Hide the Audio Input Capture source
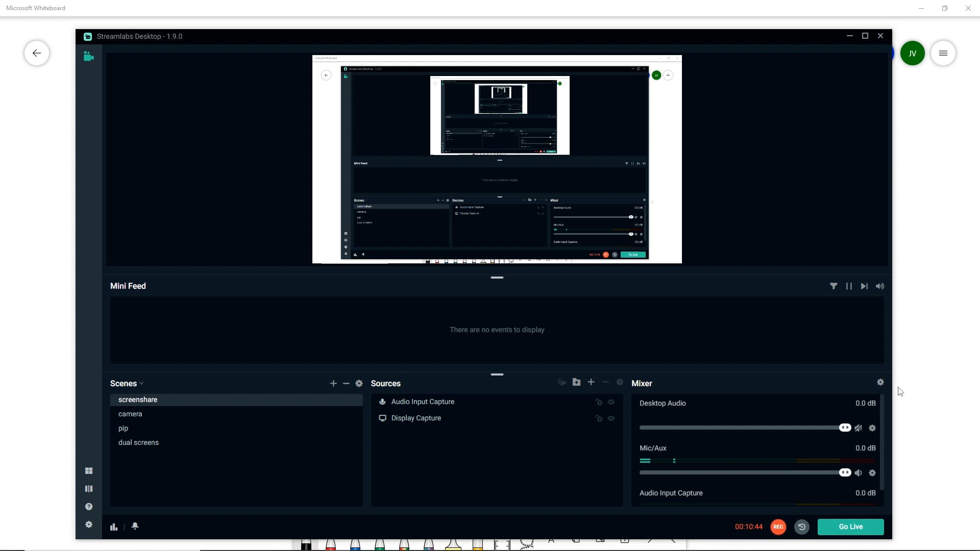Image resolution: width=980 pixels, height=551 pixels. coord(611,402)
